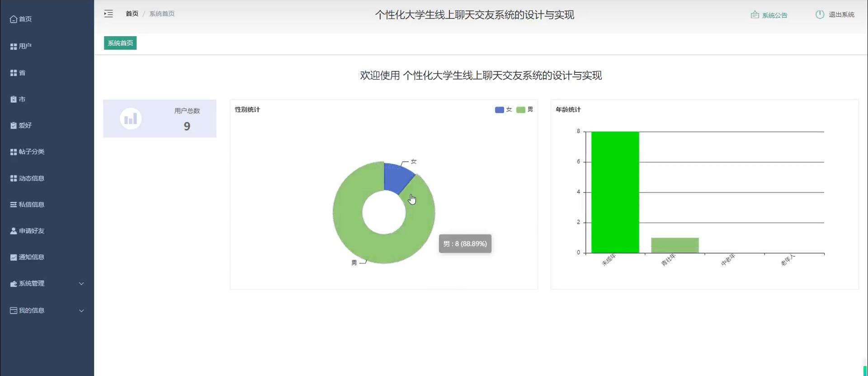Click 年龄统计 chart title
Screen dimensions: 868x376
coord(568,109)
